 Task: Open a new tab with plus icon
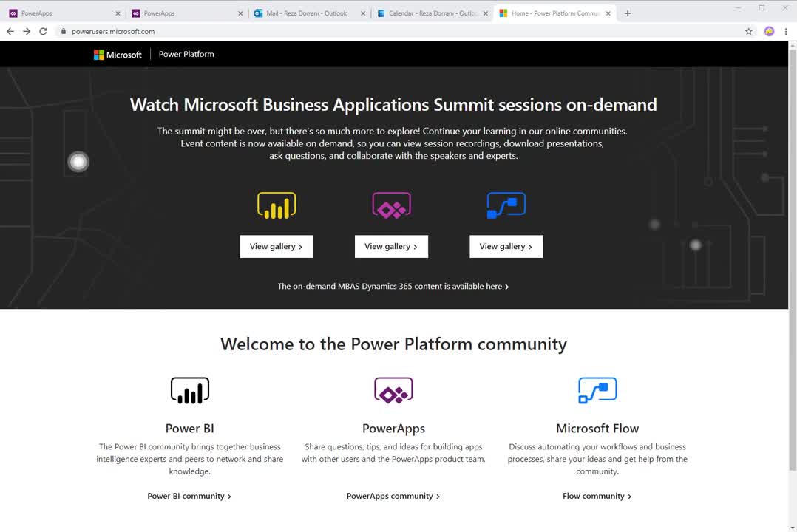[x=628, y=14]
